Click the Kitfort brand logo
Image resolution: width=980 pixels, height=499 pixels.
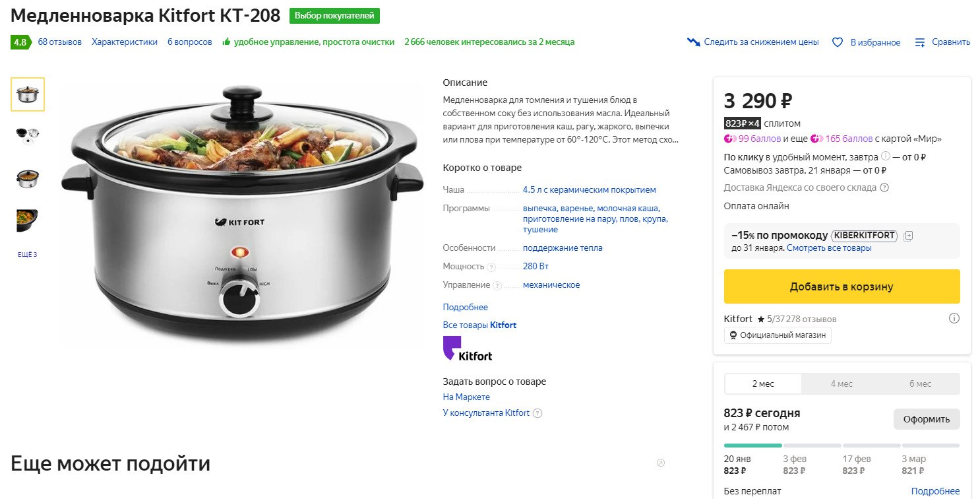(x=468, y=349)
